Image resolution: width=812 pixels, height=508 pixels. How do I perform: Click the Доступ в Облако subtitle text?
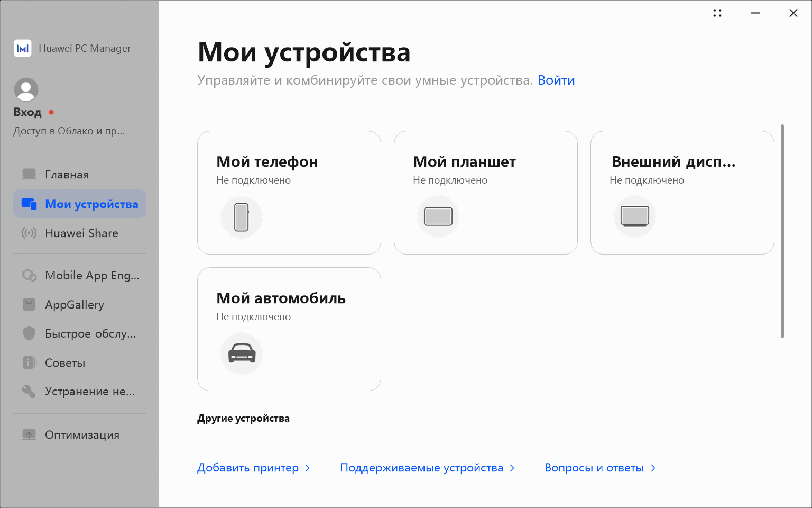tap(69, 131)
